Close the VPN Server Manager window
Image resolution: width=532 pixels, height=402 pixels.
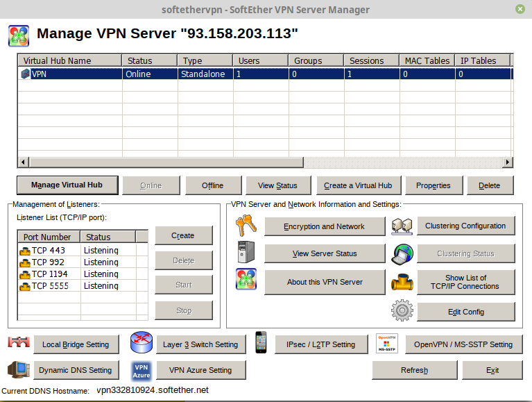tap(520, 9)
